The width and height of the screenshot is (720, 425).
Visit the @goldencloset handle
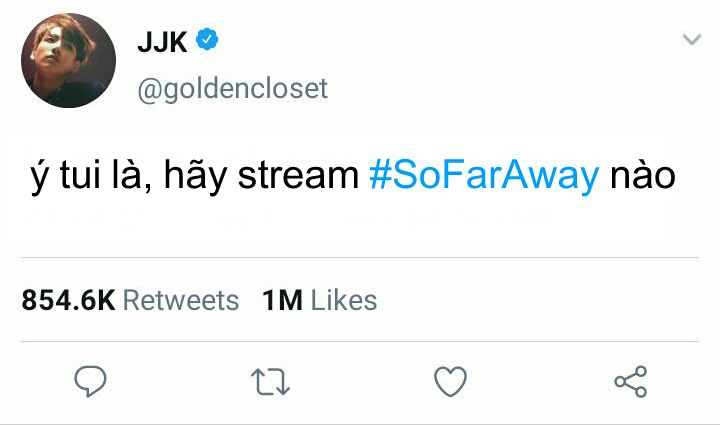[x=232, y=88]
